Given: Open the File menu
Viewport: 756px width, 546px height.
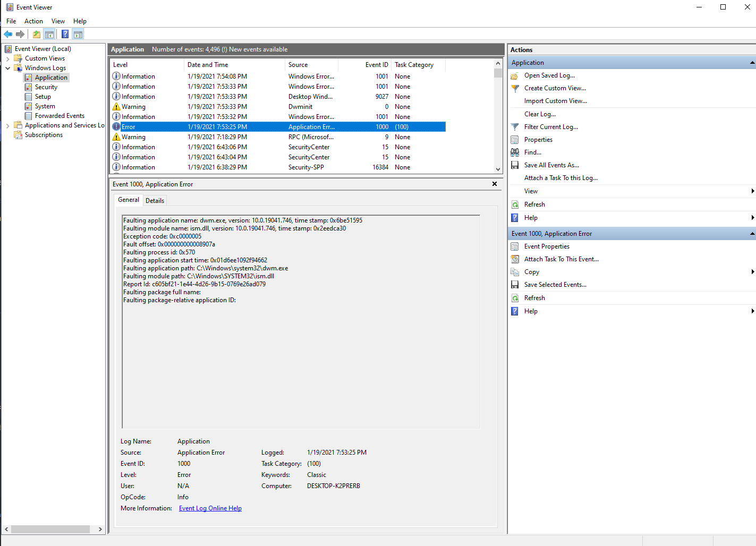Looking at the screenshot, I should pyautogui.click(x=11, y=21).
